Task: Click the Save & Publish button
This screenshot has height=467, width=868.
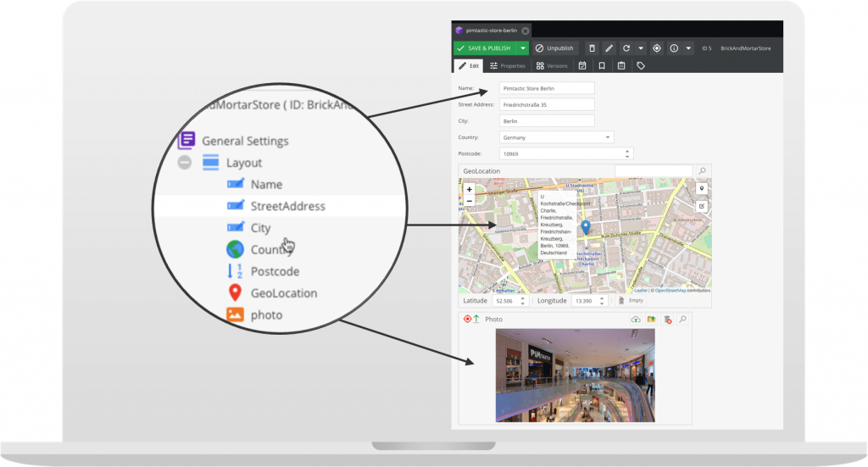Action: [x=485, y=48]
